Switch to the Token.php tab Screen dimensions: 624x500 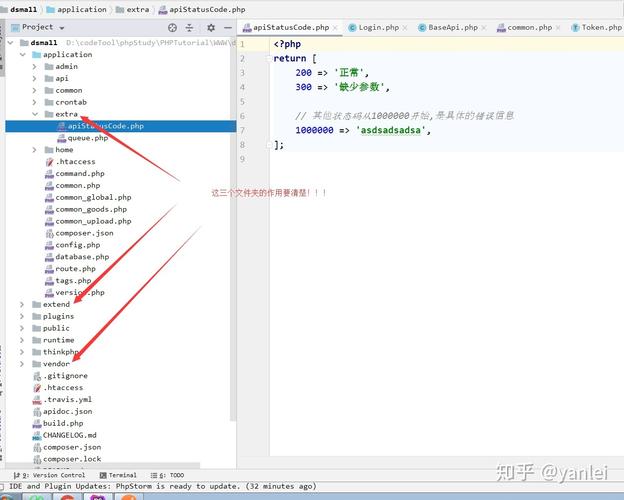[x=596, y=27]
